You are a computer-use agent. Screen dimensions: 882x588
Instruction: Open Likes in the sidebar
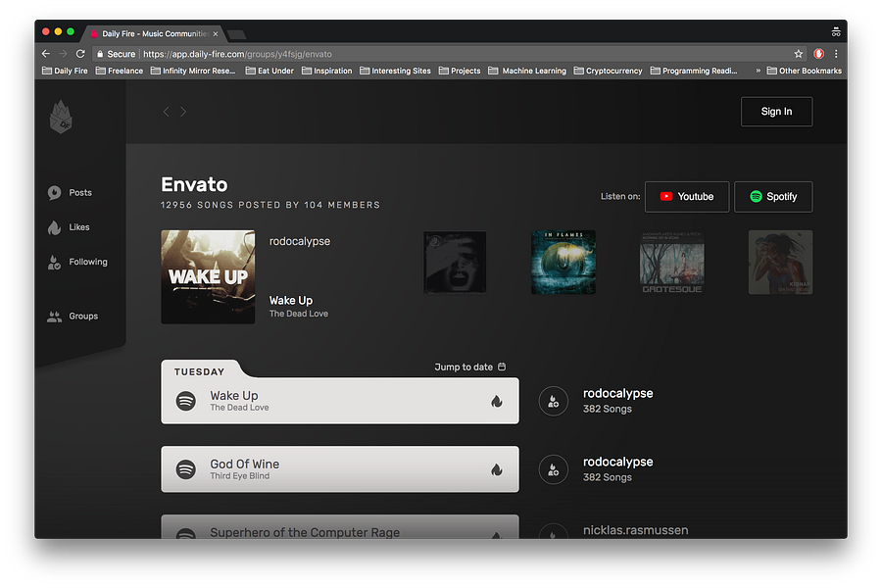69,227
